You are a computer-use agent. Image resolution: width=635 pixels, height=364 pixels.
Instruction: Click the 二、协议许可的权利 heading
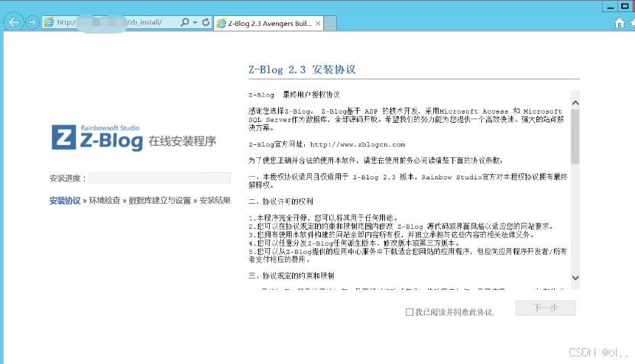click(280, 201)
